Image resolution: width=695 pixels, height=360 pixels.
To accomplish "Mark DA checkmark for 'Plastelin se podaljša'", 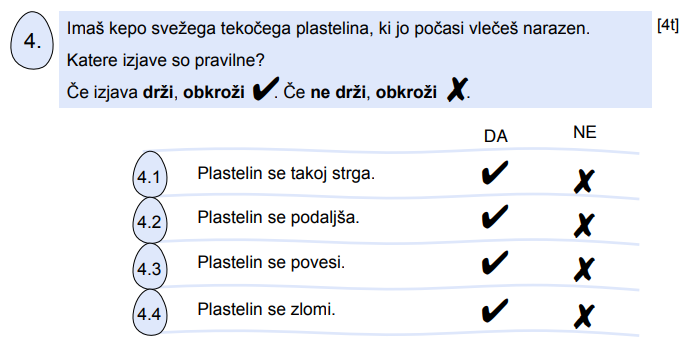I will (x=495, y=217).
